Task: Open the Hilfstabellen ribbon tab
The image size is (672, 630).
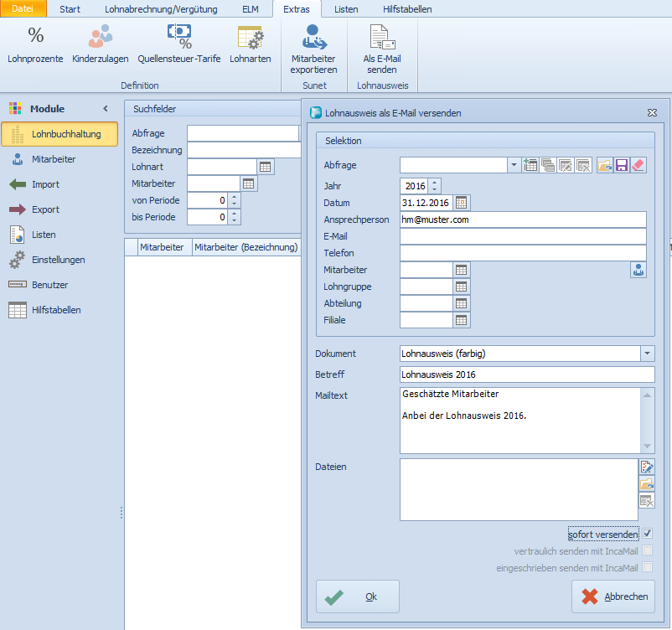Action: (407, 9)
